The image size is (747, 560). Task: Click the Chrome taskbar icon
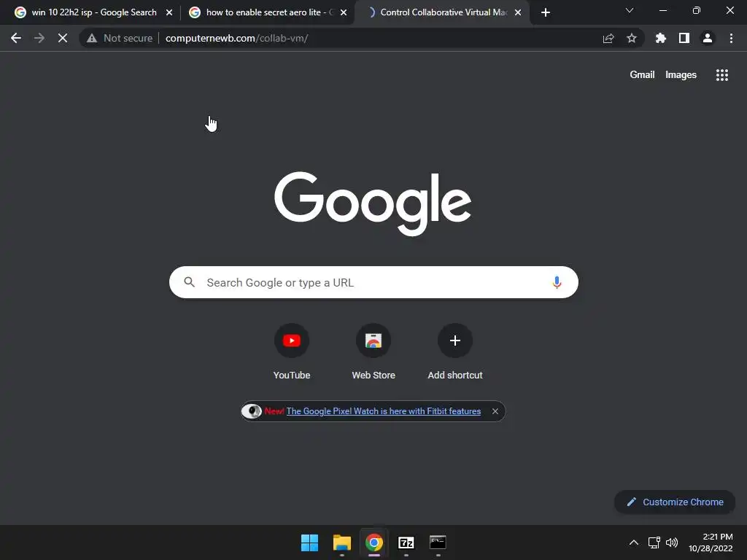point(374,542)
